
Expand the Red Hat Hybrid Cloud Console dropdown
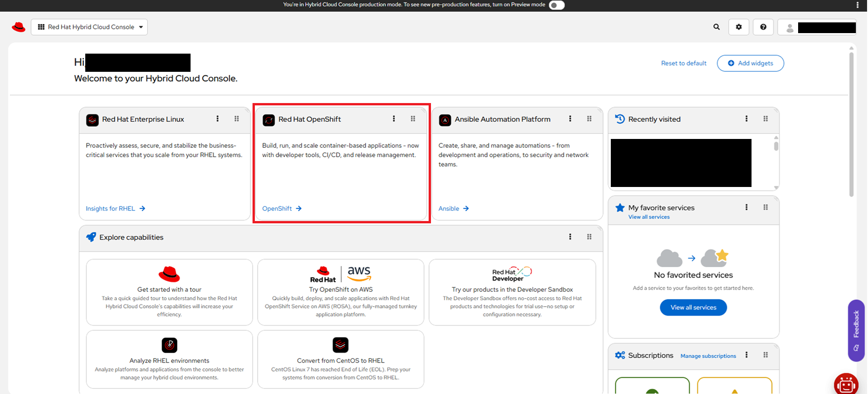(89, 27)
